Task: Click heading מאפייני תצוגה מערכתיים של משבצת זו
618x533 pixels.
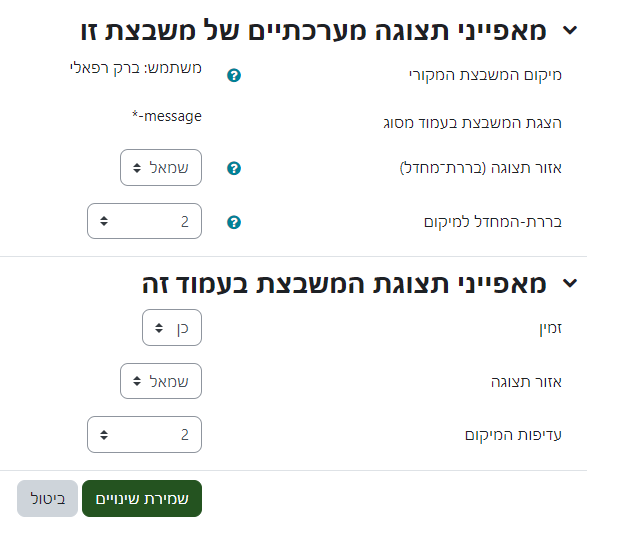Action: [312, 30]
